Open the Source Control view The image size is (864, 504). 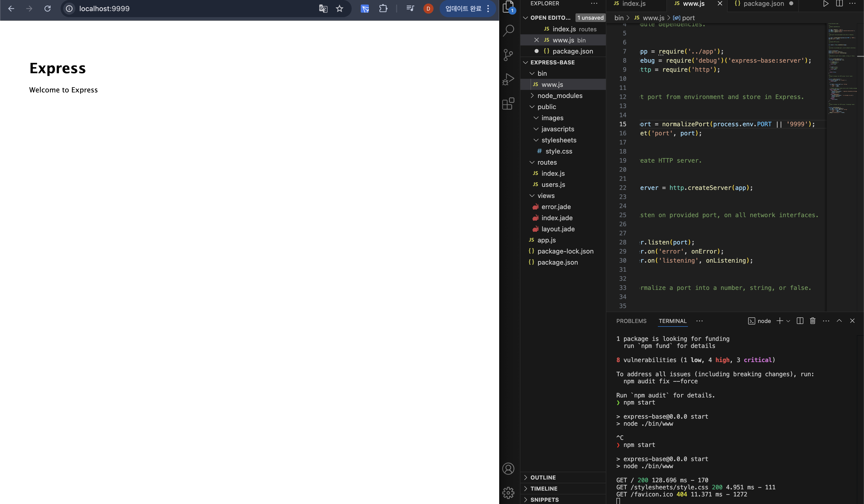point(508,55)
